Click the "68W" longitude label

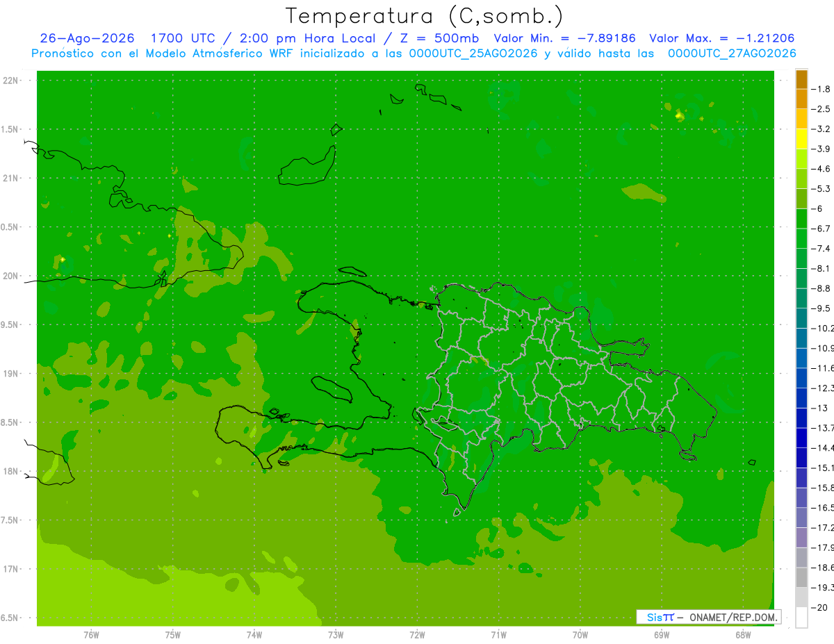[x=743, y=635]
